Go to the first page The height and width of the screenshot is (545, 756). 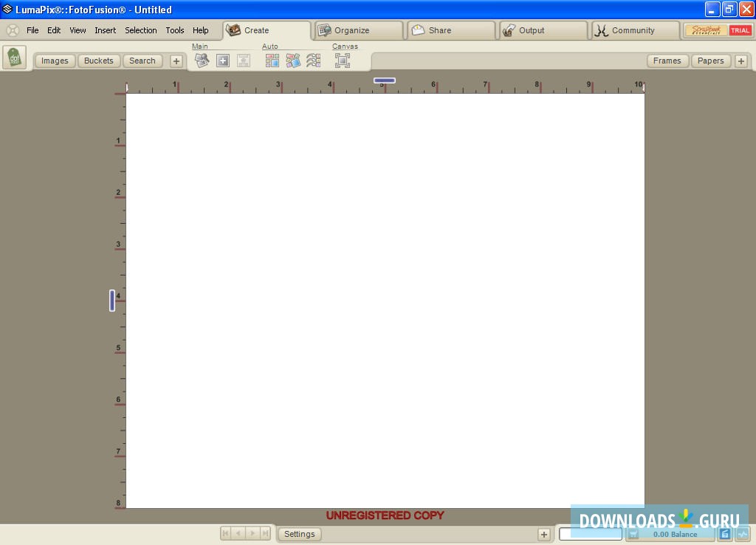click(226, 533)
